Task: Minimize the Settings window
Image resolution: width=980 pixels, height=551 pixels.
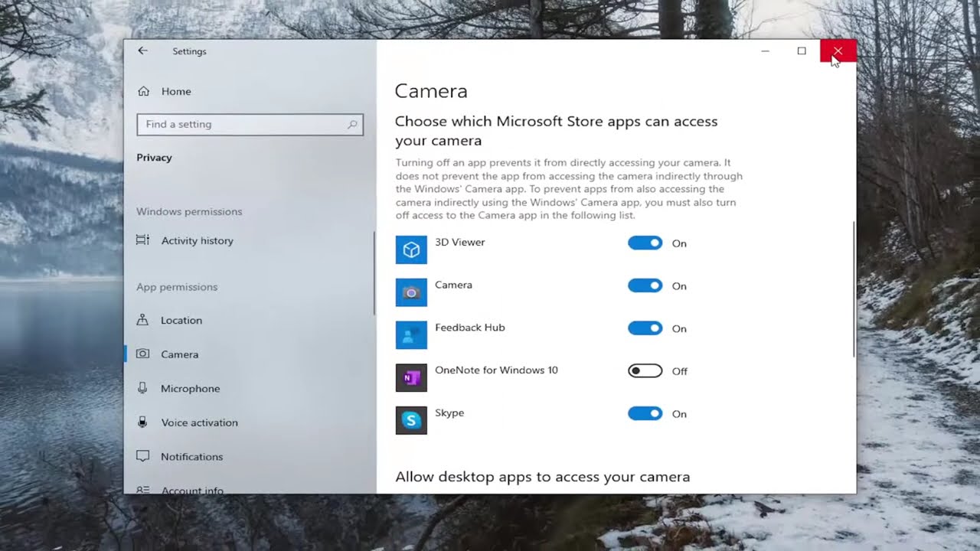Action: click(765, 51)
